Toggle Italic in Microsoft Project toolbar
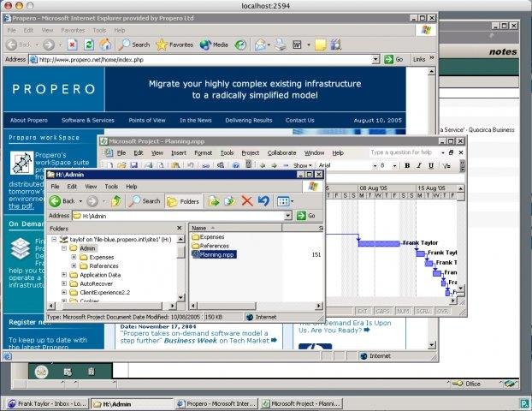The width and height of the screenshot is (532, 411). (419, 165)
